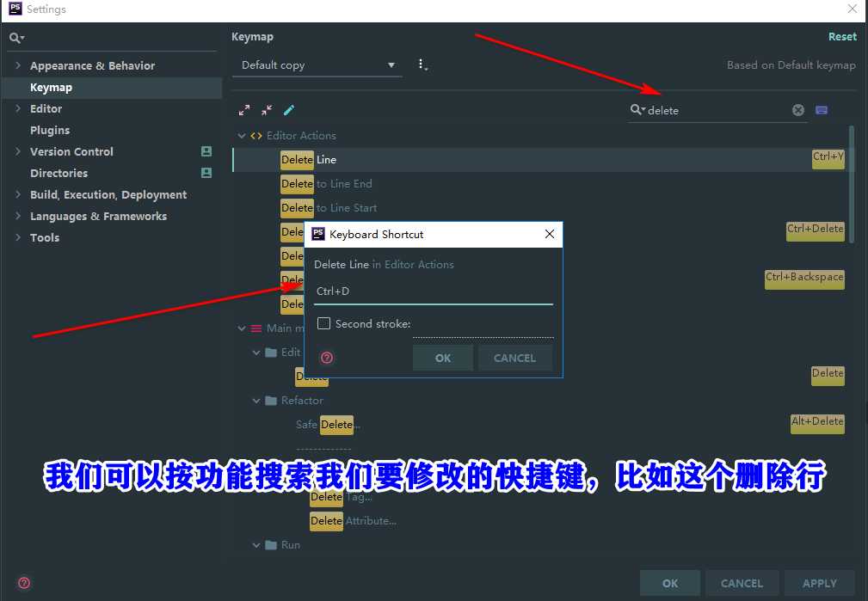Open the keymap scheme options gear menu
This screenshot has height=601, width=868.
point(422,64)
